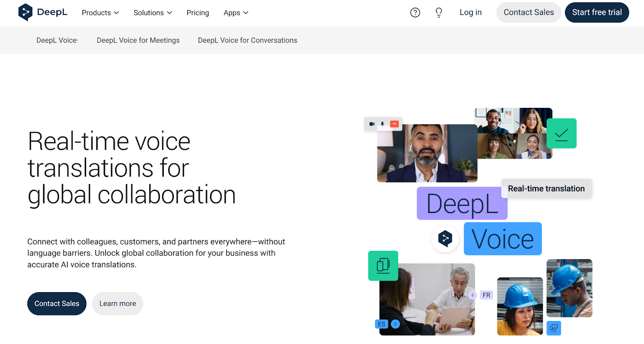Select DeepL Voice for Meetings tab

click(x=138, y=40)
